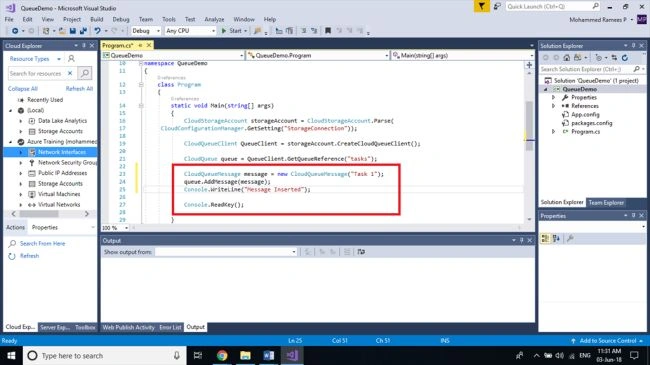Image resolution: width=650 pixels, height=365 pixels.
Task: Click the Start debugging play button
Action: coord(224,31)
